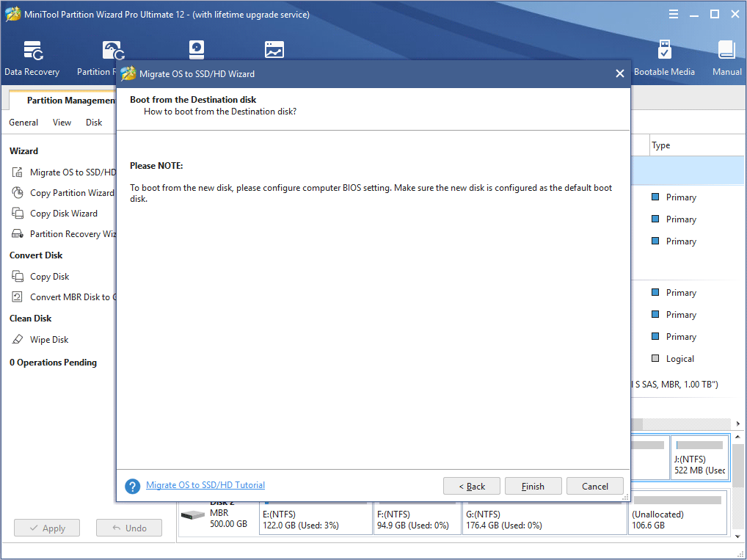Click the help question mark icon
The width and height of the screenshot is (747, 560).
(x=132, y=486)
